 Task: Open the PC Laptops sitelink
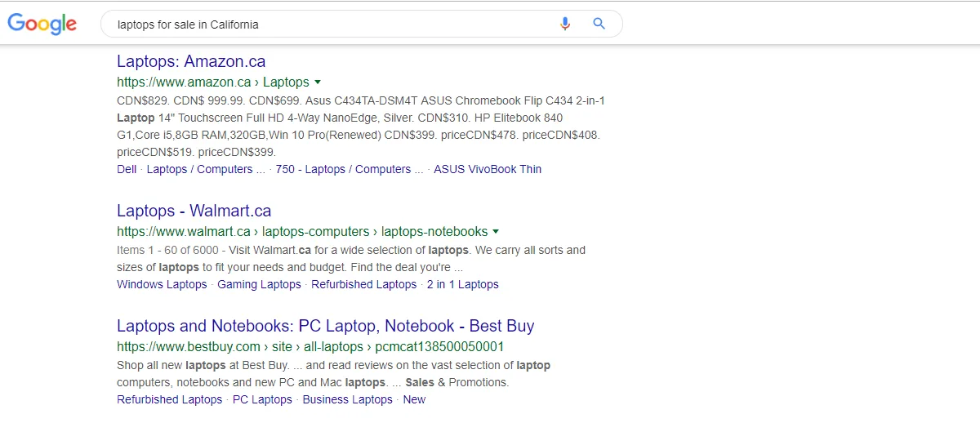262,399
